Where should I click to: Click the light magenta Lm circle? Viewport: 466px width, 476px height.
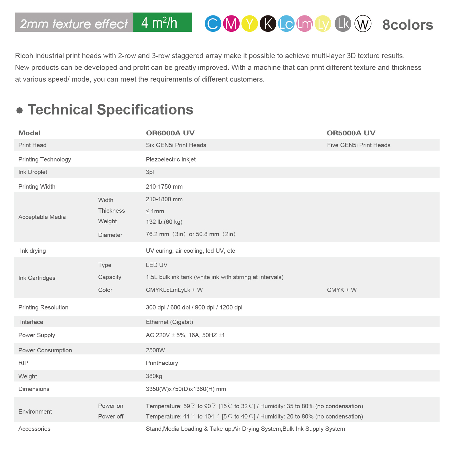pos(305,23)
